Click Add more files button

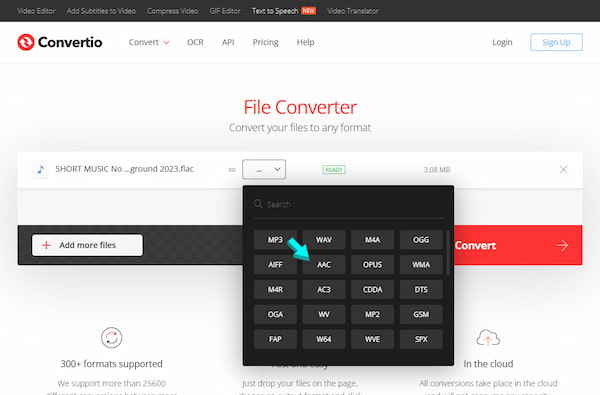[x=87, y=245]
